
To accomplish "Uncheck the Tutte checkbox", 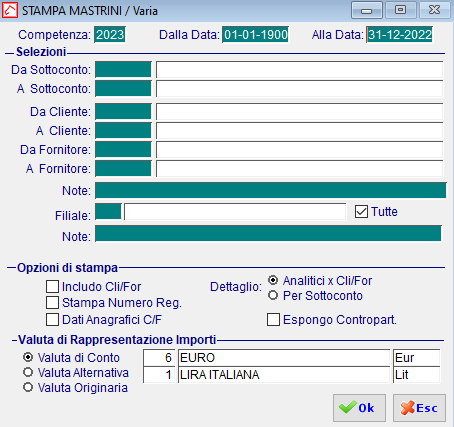I will tap(361, 212).
